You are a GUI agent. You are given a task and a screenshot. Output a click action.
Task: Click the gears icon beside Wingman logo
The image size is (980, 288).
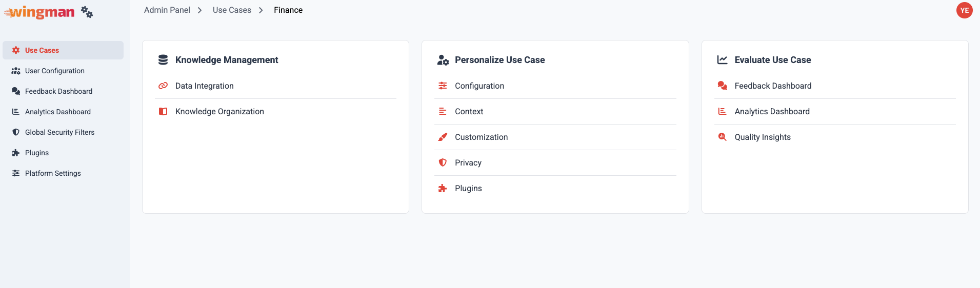pyautogui.click(x=87, y=12)
